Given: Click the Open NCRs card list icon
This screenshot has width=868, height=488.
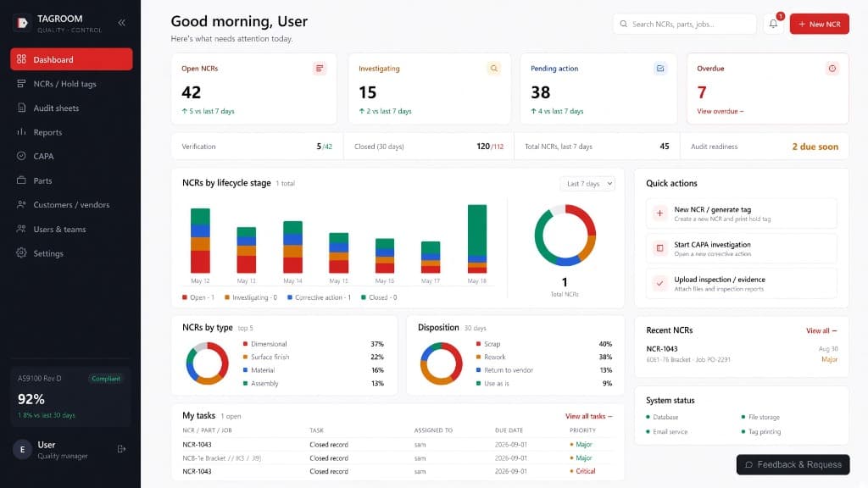Looking at the screenshot, I should 320,69.
